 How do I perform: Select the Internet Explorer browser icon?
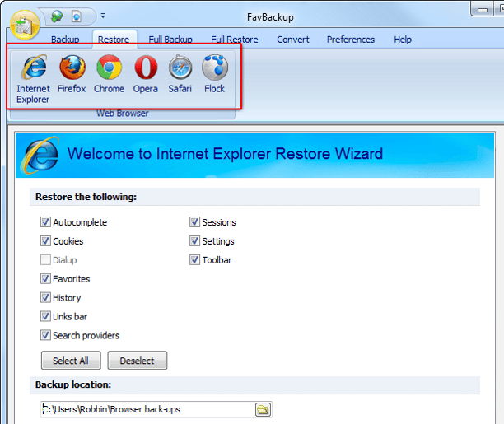pos(34,78)
